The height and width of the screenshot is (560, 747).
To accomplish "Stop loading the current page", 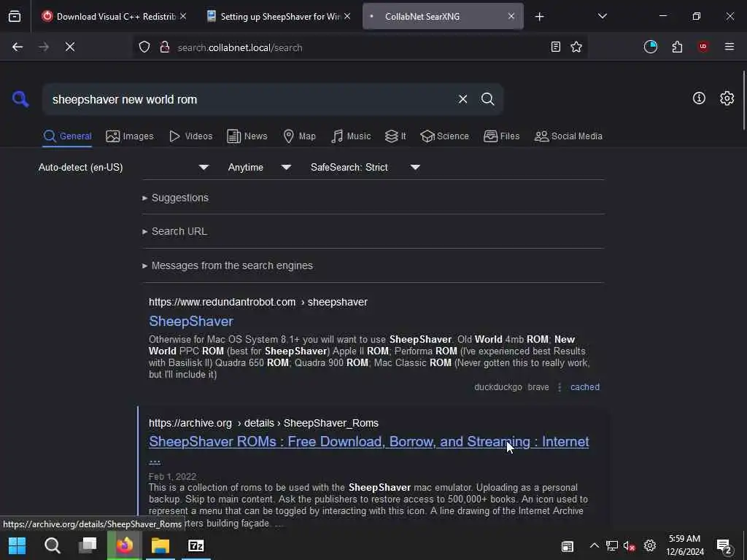I will click(x=70, y=47).
